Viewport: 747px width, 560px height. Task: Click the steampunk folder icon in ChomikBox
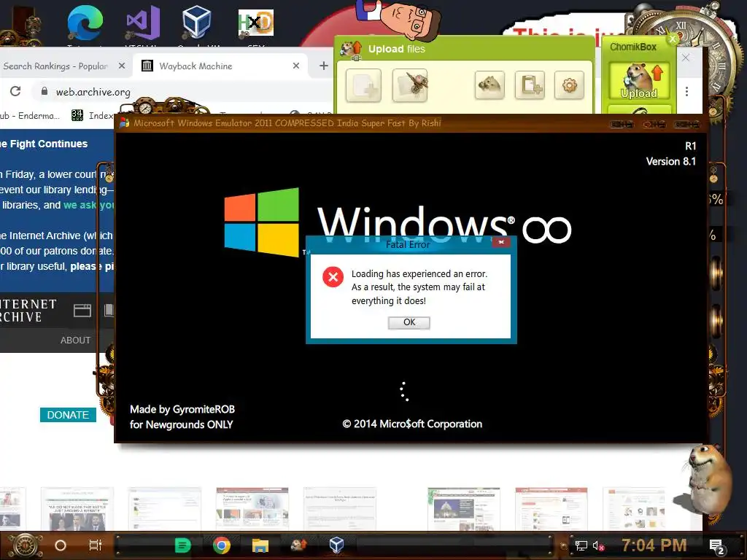pyautogui.click(x=410, y=86)
